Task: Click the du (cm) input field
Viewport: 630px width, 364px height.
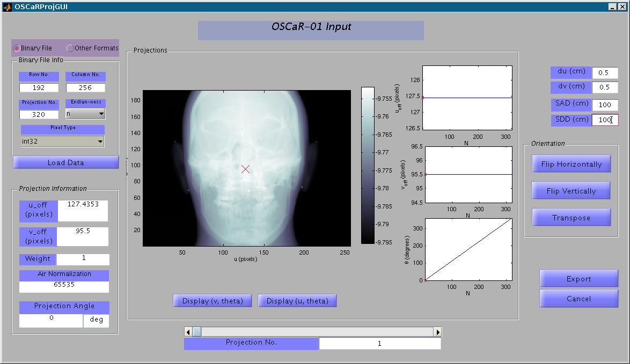Action: point(605,73)
